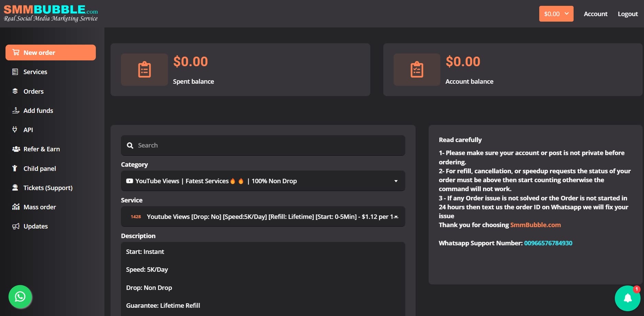Open Refer & Earn page

pyautogui.click(x=41, y=149)
